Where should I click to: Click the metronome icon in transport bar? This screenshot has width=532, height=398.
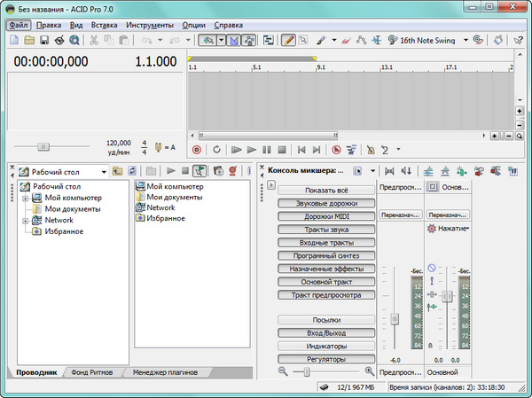[371, 150]
